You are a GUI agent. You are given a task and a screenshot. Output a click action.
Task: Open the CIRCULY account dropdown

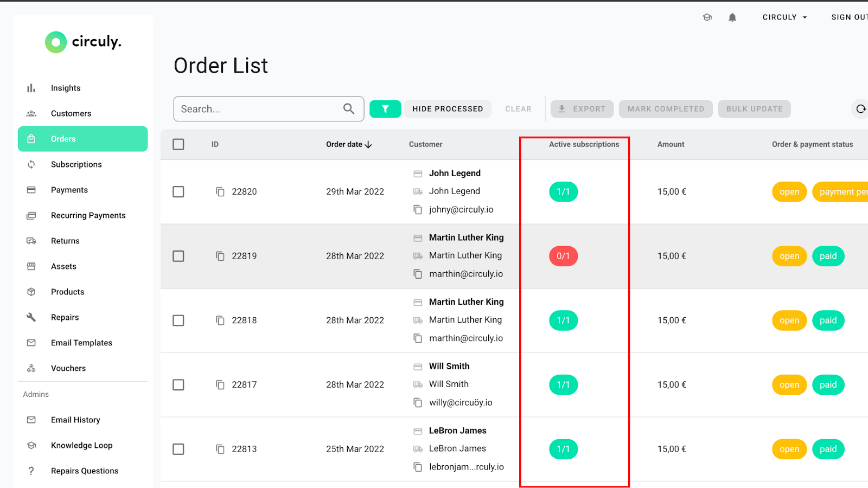coord(784,17)
